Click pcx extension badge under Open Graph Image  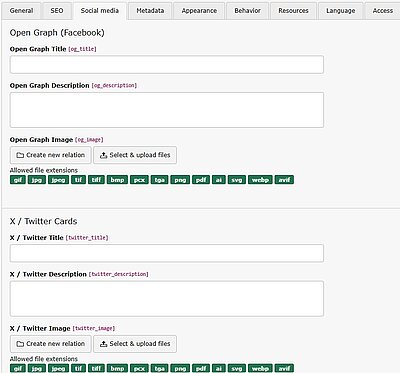click(x=139, y=180)
